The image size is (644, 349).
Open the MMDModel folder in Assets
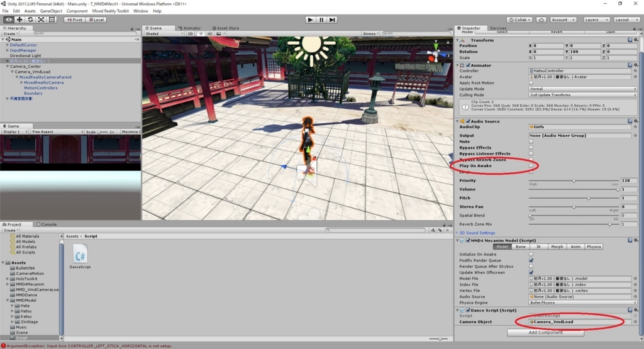pyautogui.click(x=25, y=300)
